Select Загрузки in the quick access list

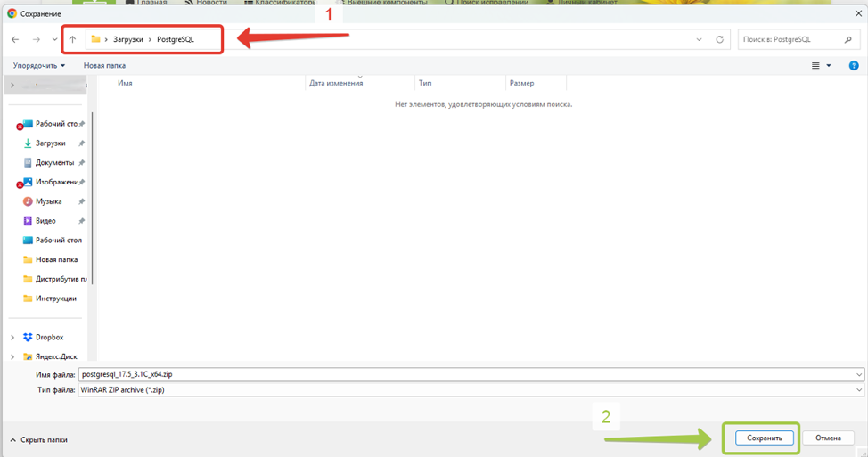(x=50, y=143)
